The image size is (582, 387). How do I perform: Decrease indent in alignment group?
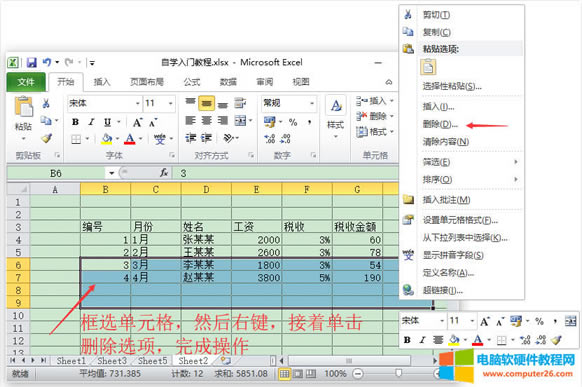click(190, 138)
